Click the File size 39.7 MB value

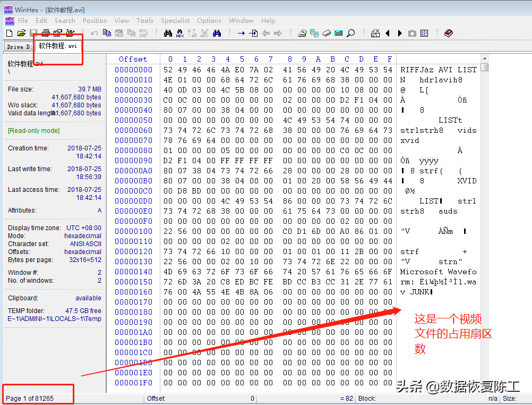point(90,89)
